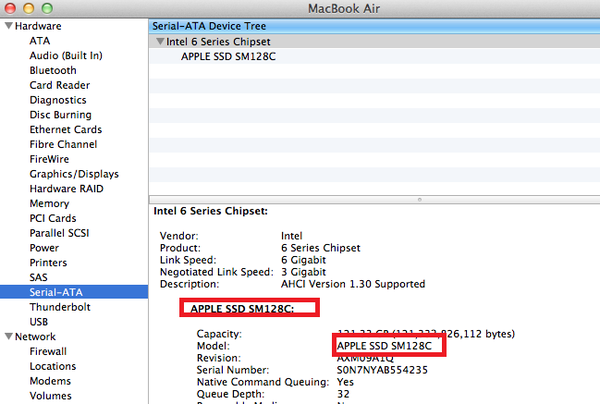Screen dimensions: 600x404
Task: Close the MacBook Air window
Action: 10,8
